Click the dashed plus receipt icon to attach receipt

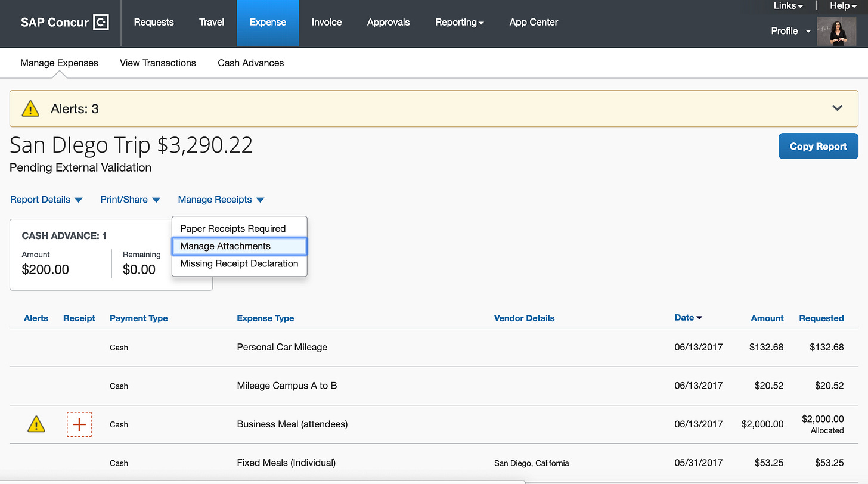coord(79,424)
